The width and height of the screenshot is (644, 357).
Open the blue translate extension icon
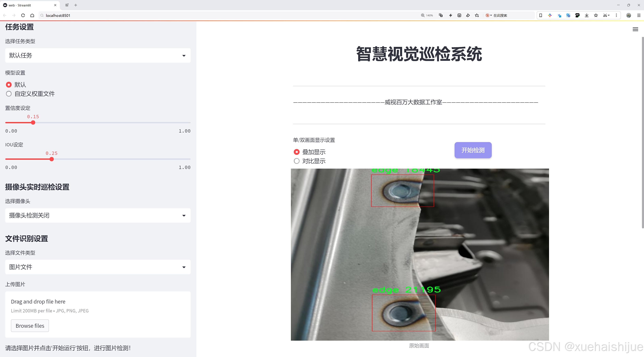click(568, 15)
